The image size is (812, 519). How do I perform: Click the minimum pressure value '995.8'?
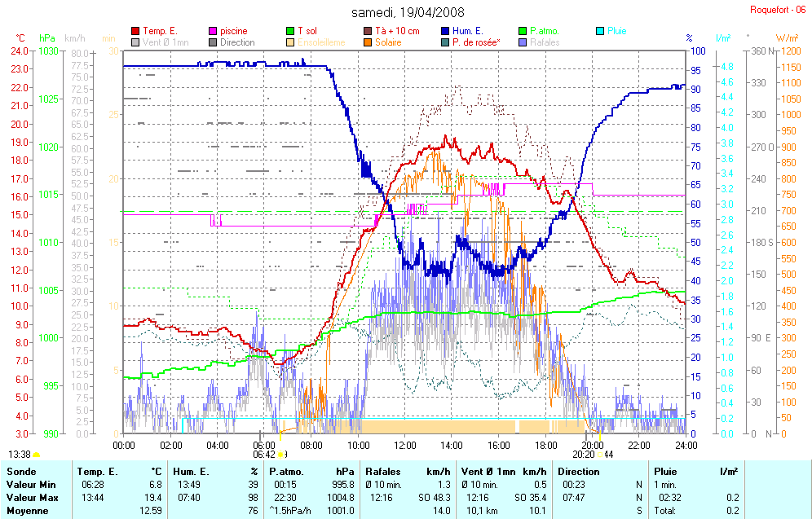point(343,485)
